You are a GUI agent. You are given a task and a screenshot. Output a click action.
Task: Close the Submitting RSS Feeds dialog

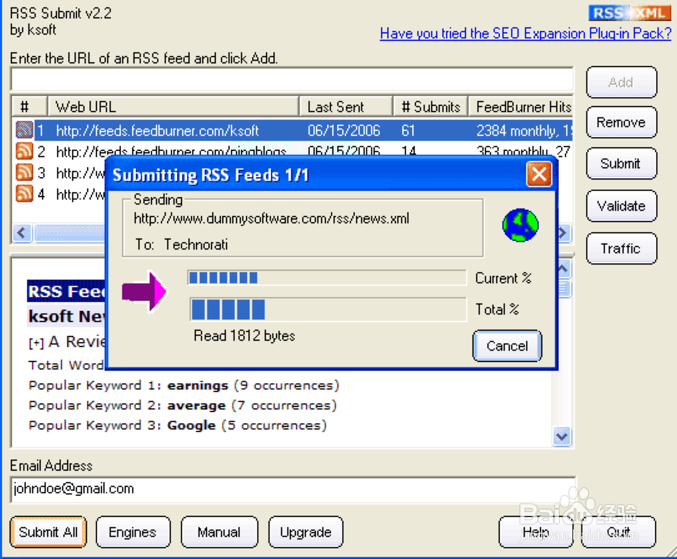[x=539, y=174]
